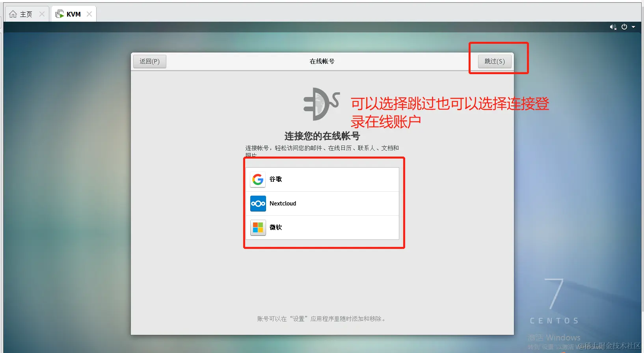This screenshot has width=644, height=353.
Task: Click the online accounts plug icon
Action: tap(322, 104)
